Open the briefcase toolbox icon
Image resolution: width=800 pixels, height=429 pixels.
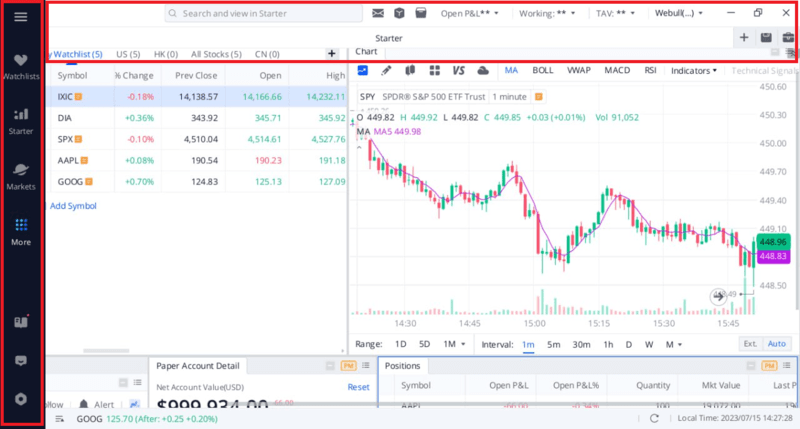pyautogui.click(x=788, y=37)
